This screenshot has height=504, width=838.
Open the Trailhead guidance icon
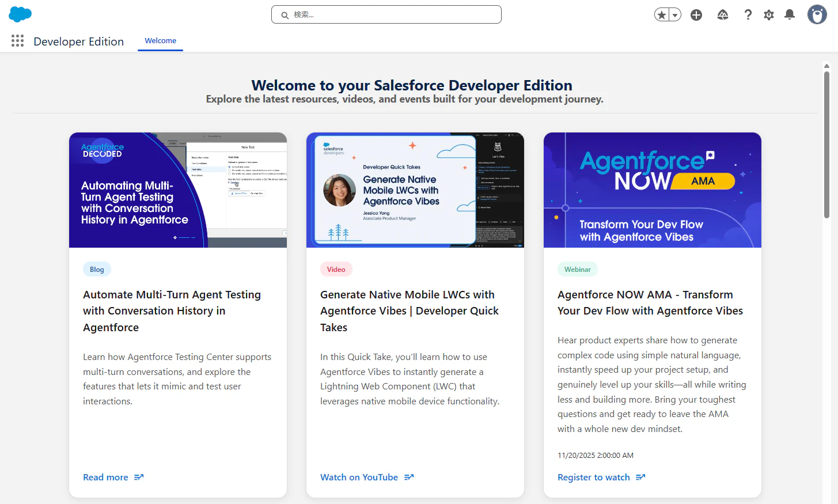coord(723,15)
